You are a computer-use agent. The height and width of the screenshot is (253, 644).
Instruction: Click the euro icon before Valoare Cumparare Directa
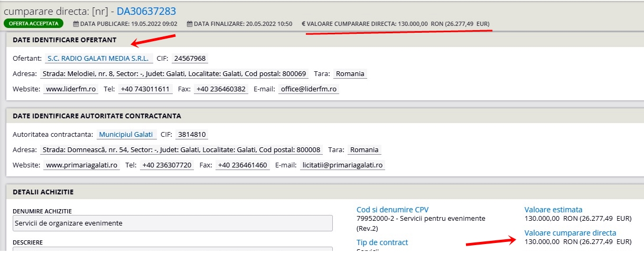303,24
